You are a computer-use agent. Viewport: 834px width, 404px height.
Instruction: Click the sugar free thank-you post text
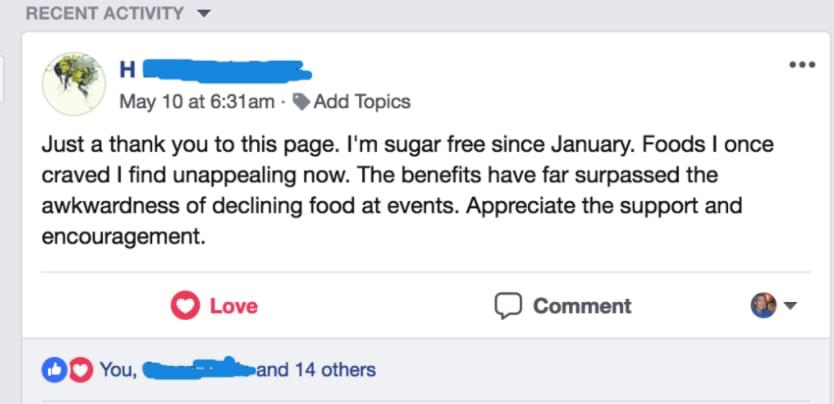coord(407,190)
